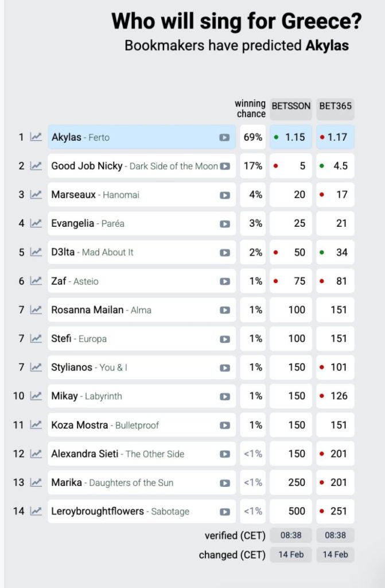The image size is (385, 588).
Task: Click the BET365 bookmaker column header
Action: tap(335, 106)
